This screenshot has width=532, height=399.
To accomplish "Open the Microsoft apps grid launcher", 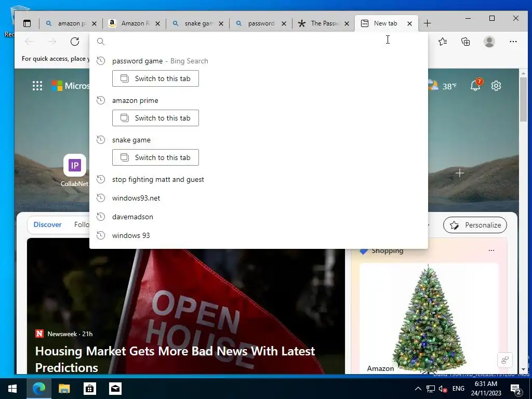I will (37, 86).
